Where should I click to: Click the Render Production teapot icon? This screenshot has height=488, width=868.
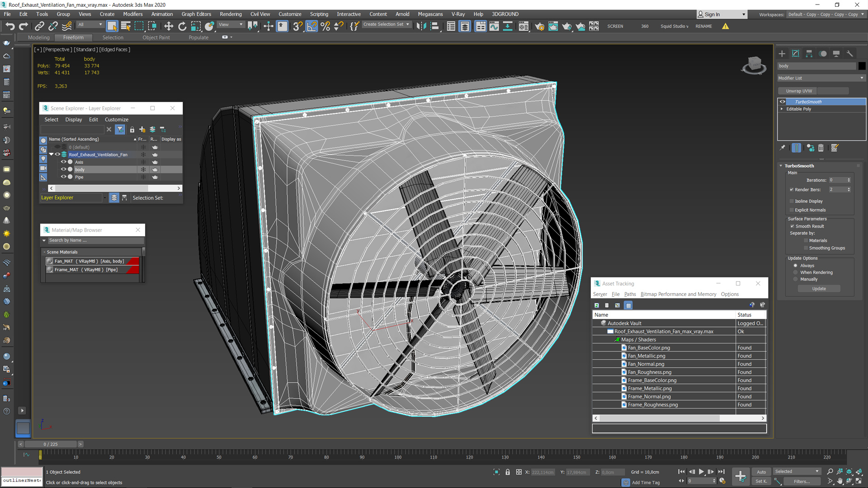click(566, 26)
